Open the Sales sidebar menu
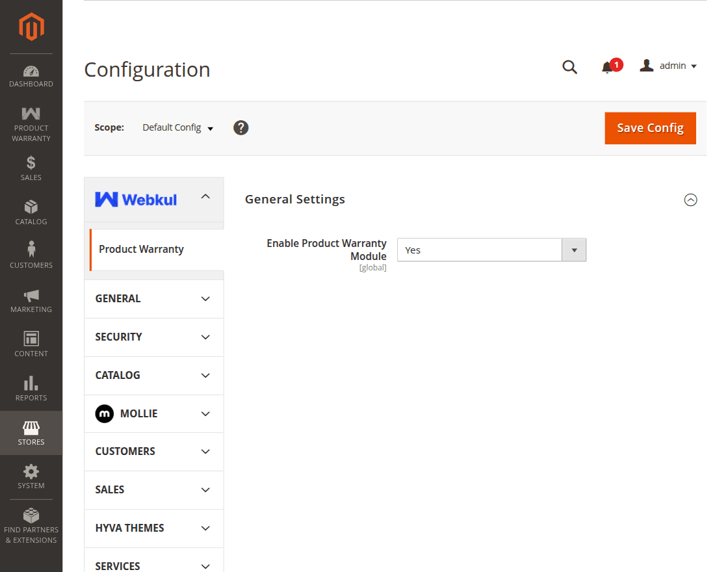This screenshot has width=728, height=572. (31, 168)
